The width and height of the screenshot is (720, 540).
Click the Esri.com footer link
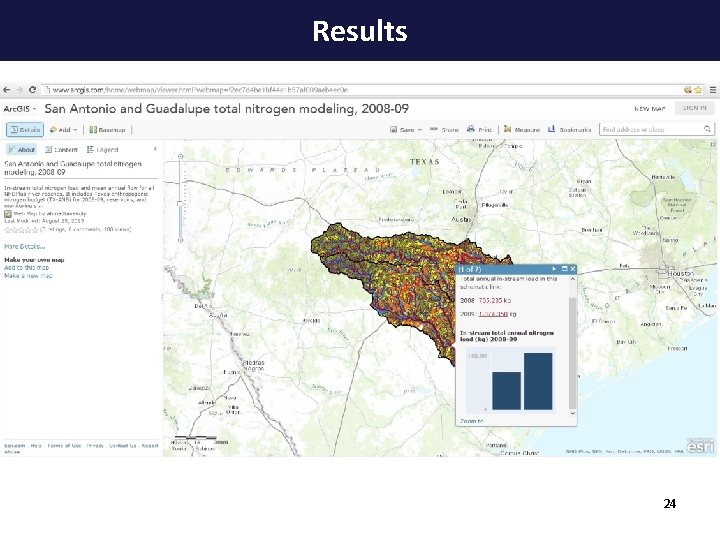15,446
